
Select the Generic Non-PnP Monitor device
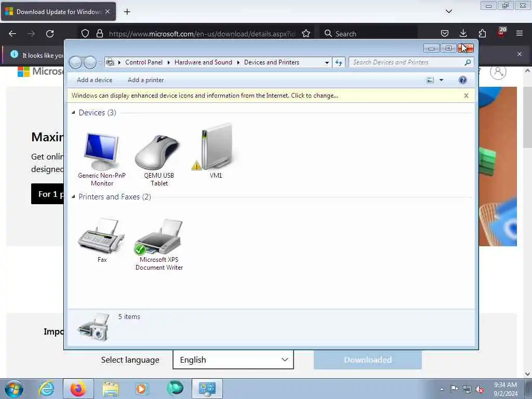[x=101, y=159]
